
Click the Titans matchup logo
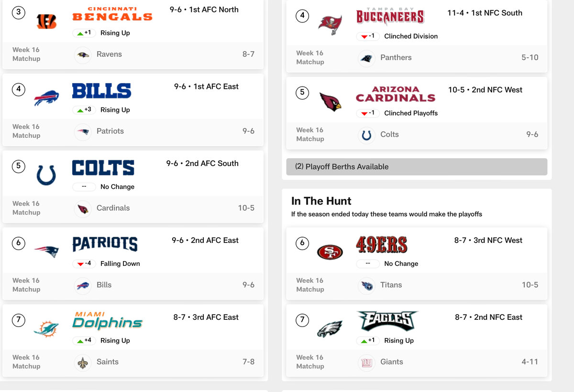(x=366, y=285)
